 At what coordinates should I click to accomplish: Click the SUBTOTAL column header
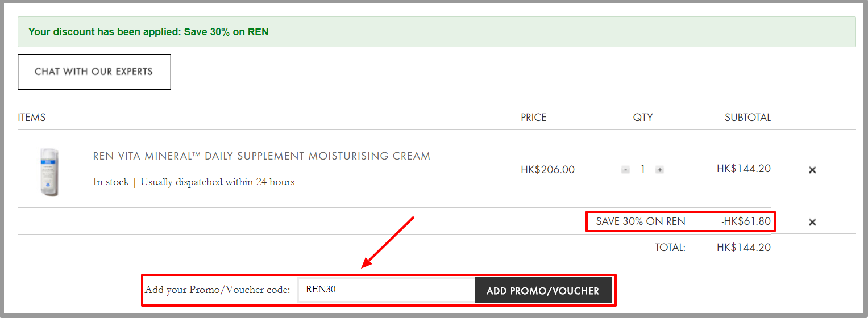tap(747, 118)
